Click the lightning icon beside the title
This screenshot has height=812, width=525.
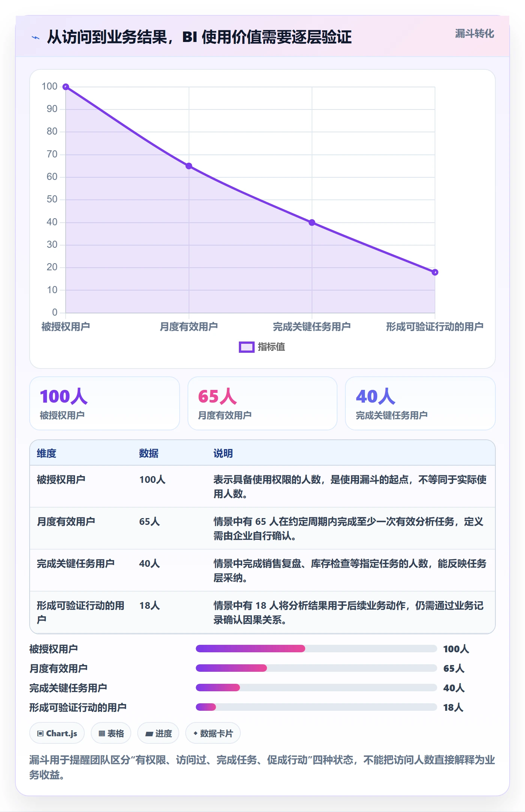tap(36, 37)
